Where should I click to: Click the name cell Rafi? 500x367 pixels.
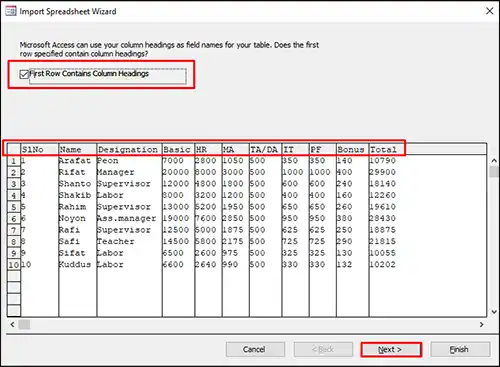coord(69,230)
